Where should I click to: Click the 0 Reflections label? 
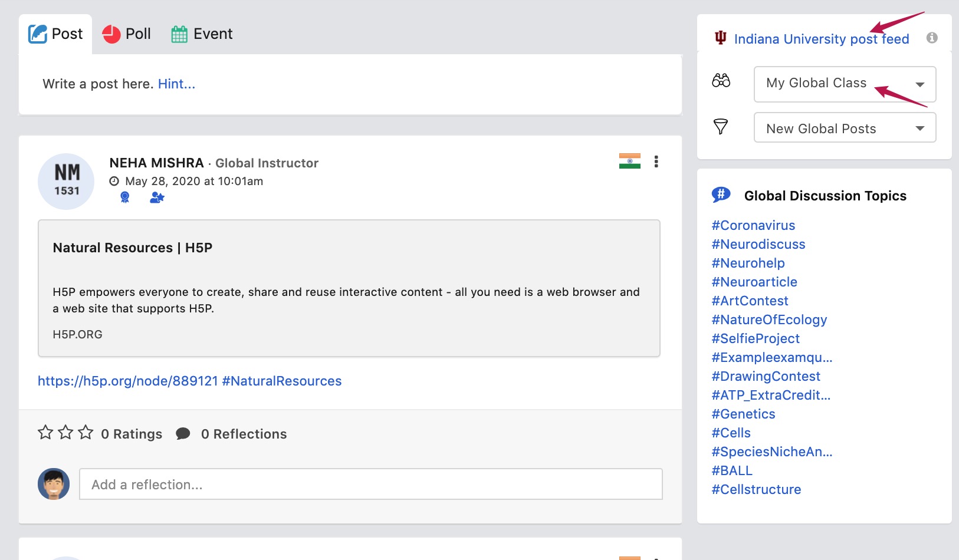tap(244, 434)
